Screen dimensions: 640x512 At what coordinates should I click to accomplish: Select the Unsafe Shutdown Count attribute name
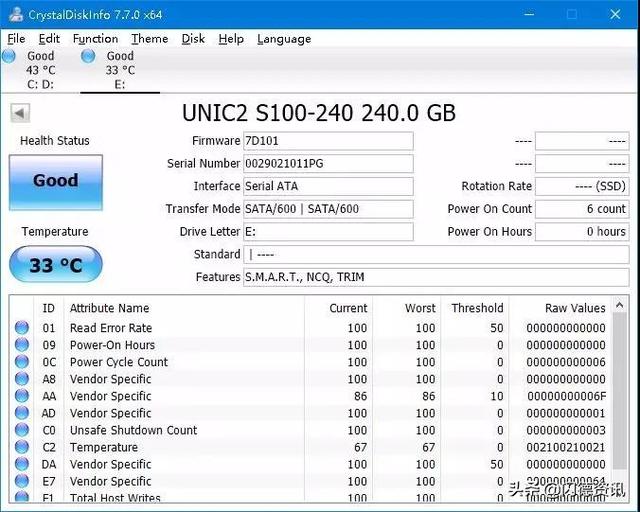133,430
